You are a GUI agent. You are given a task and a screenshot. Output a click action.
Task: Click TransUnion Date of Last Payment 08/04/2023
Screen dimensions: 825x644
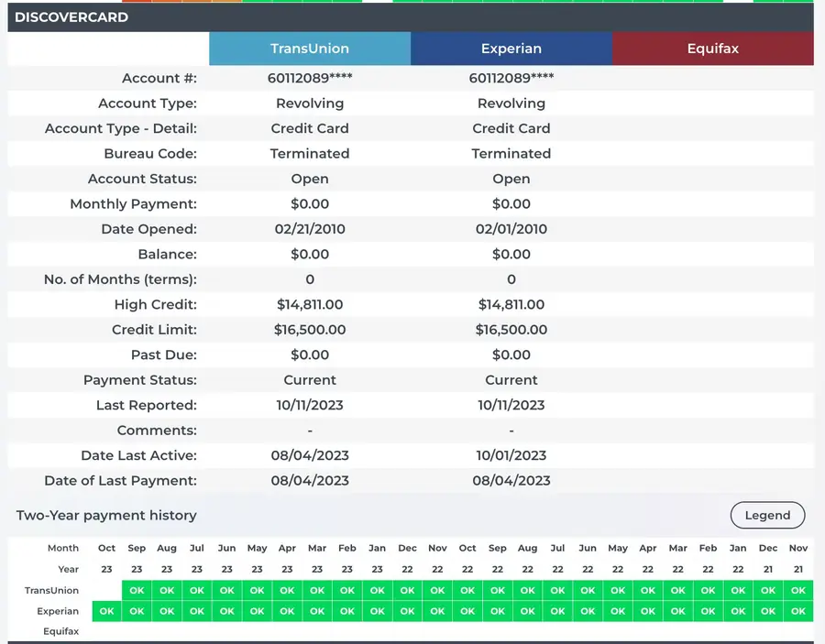point(310,481)
